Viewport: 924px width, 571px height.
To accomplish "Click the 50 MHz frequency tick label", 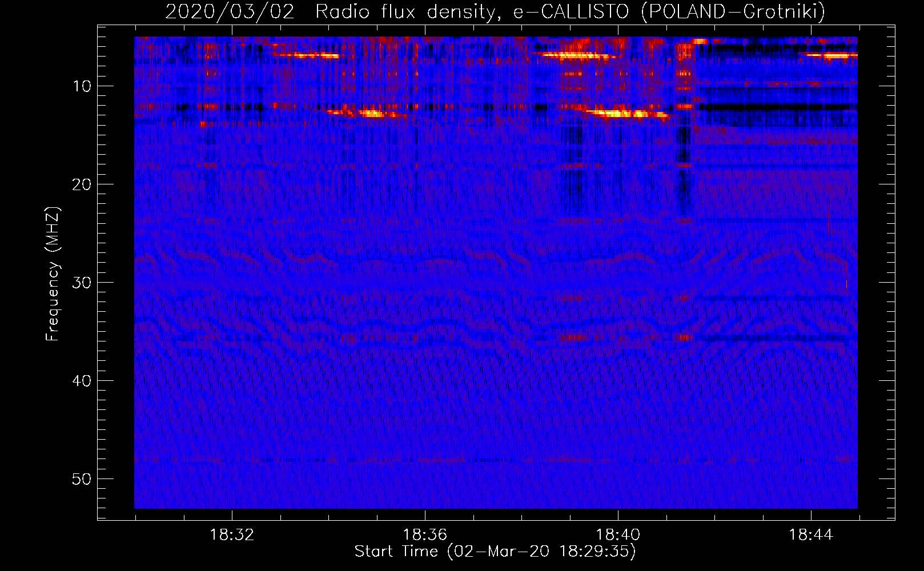I will (82, 479).
